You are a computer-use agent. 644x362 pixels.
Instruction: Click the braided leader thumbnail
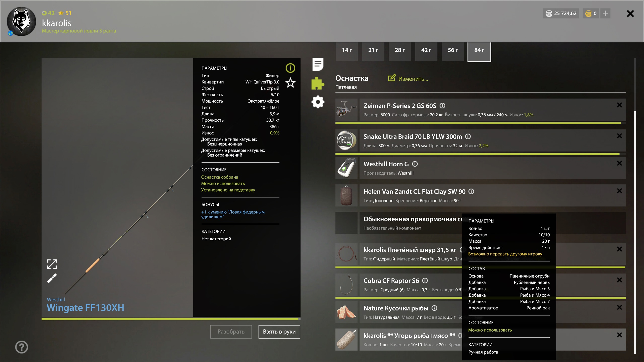346,254
